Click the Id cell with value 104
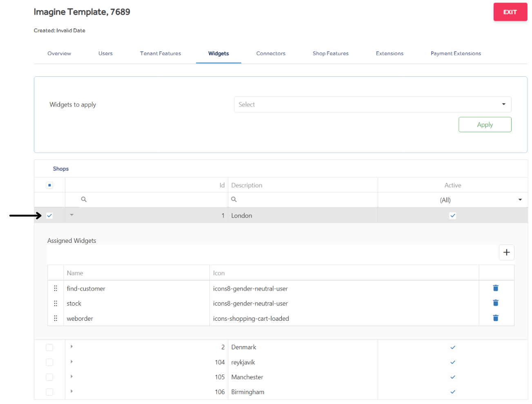532x404 pixels. 147,362
